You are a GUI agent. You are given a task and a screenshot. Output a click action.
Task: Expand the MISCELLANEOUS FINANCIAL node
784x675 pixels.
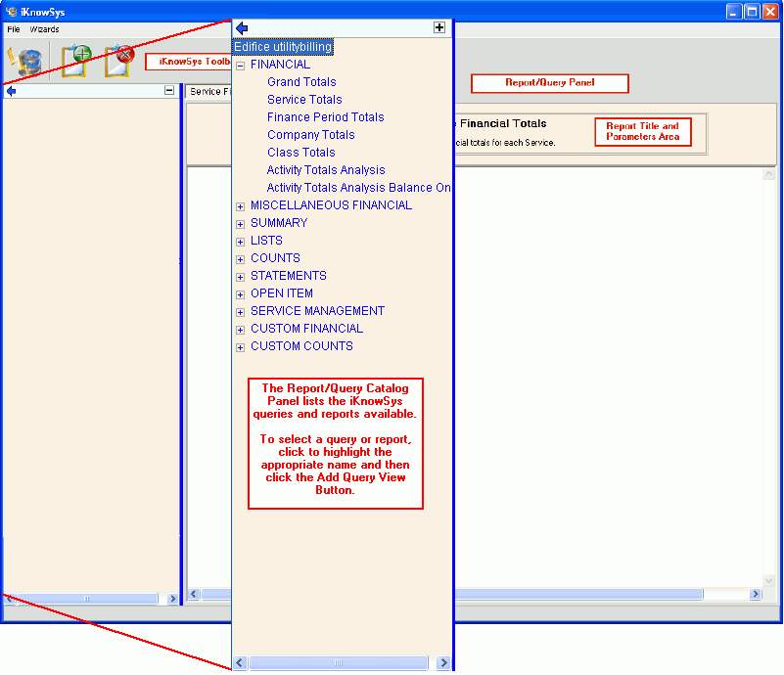[240, 206]
